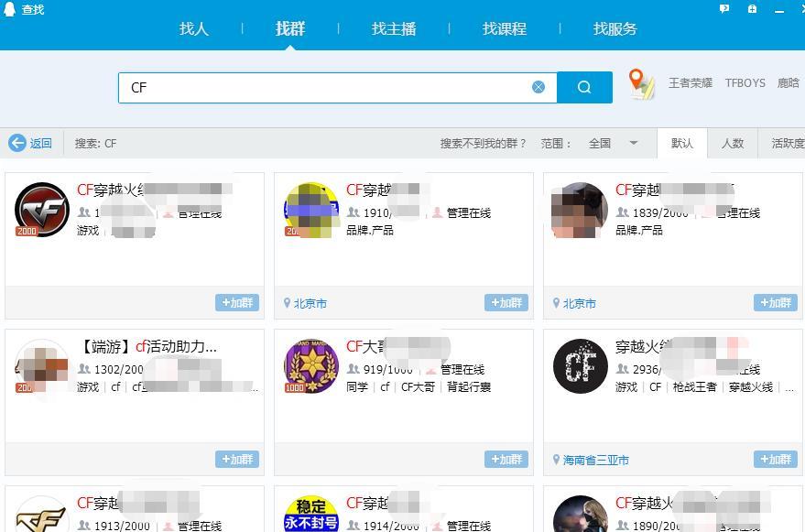This screenshot has width=805, height=532.
Task: Sort results by 默认
Action: (x=682, y=143)
